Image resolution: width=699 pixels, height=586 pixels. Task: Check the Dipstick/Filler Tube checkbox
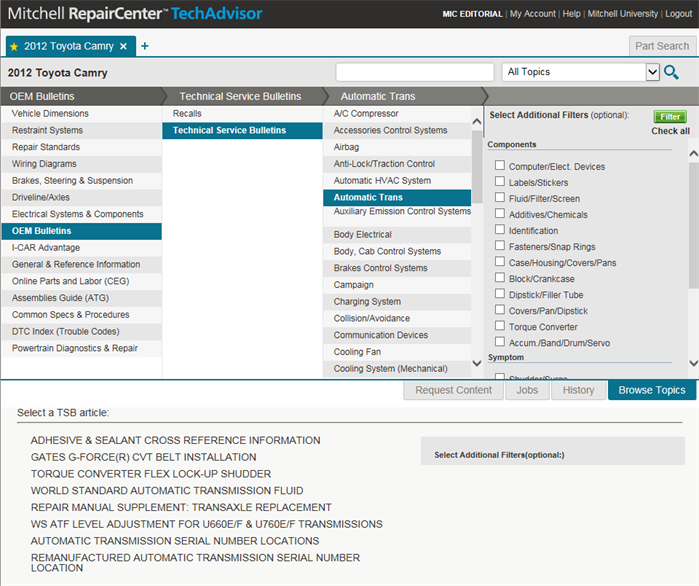coord(500,294)
